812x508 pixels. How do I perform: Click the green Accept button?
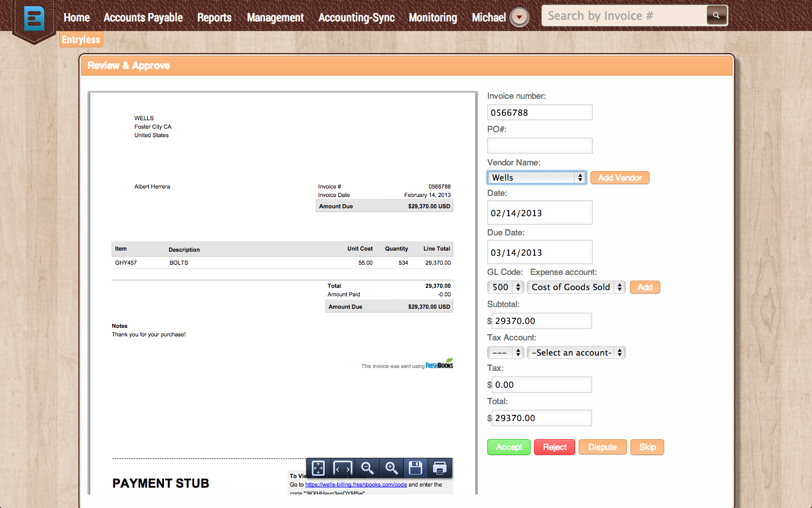(x=509, y=447)
